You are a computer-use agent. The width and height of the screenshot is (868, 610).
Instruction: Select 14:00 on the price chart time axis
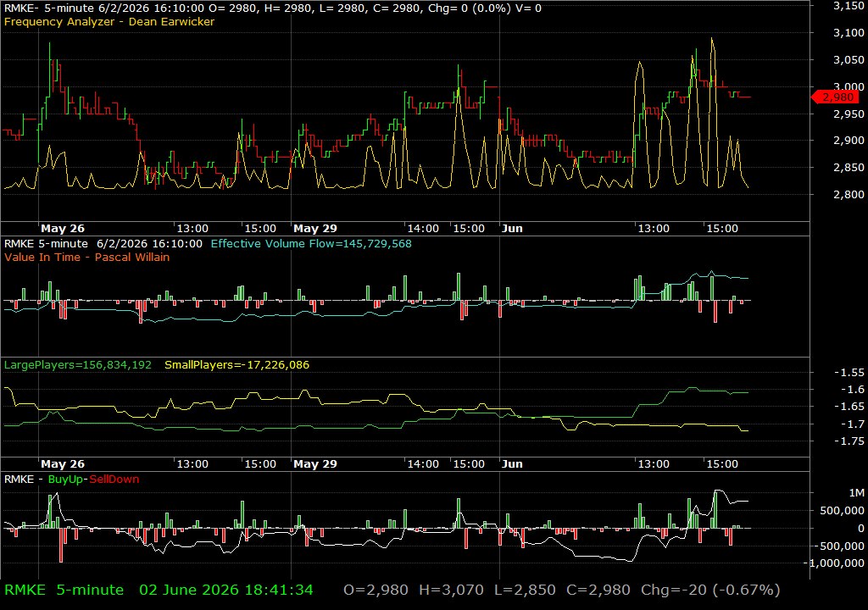423,228
